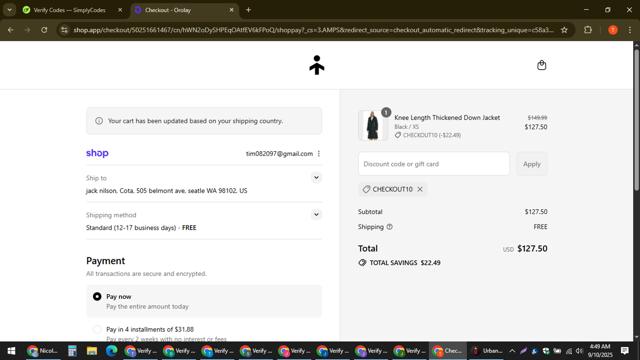This screenshot has height=360, width=640.
Task: Open the Chrome three-dot menu
Action: click(630, 30)
